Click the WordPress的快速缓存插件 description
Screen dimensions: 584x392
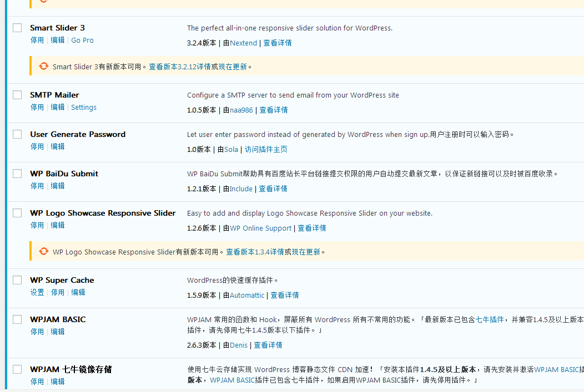point(233,280)
